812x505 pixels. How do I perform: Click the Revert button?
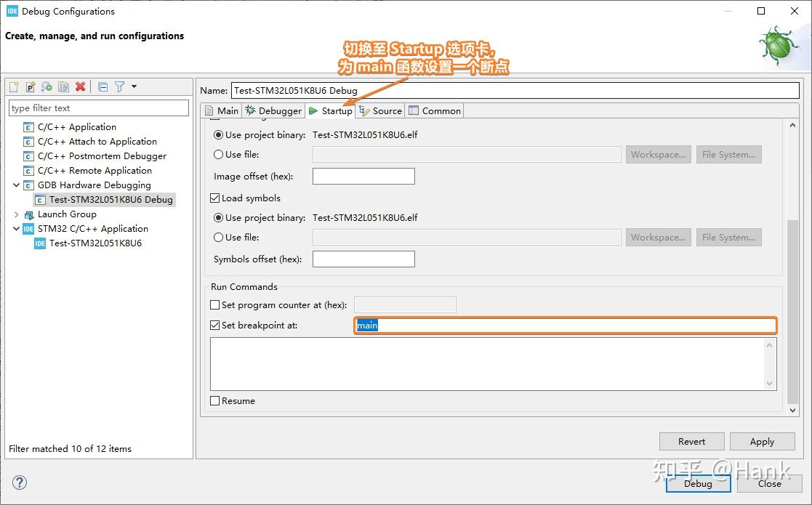[x=691, y=441]
